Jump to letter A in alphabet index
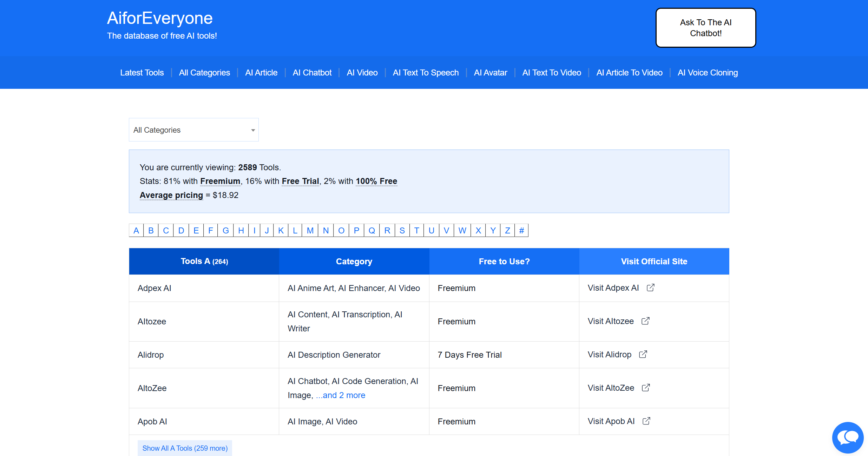This screenshot has width=868, height=456. coord(136,230)
